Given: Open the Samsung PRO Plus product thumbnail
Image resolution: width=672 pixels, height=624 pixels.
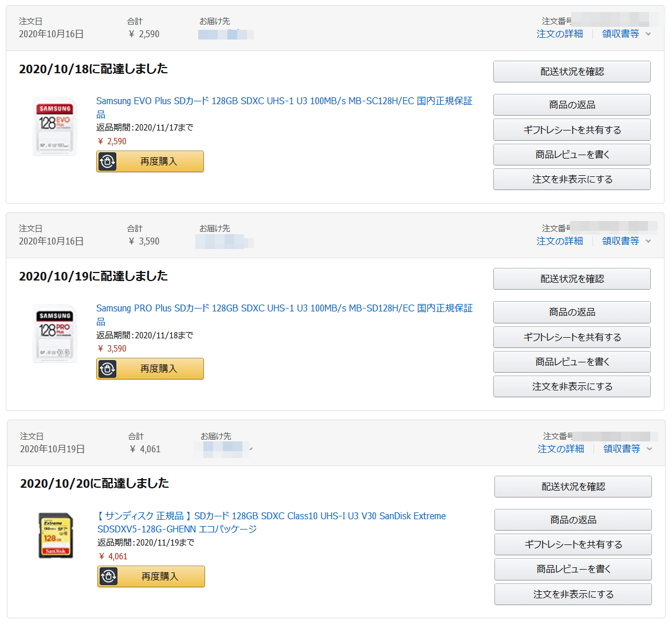Looking at the screenshot, I should click(x=55, y=333).
